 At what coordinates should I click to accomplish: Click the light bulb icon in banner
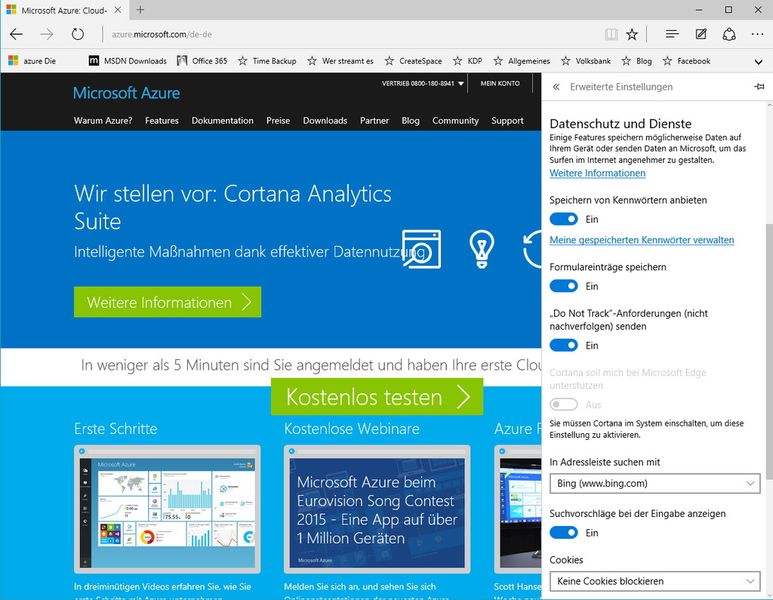[x=482, y=249]
